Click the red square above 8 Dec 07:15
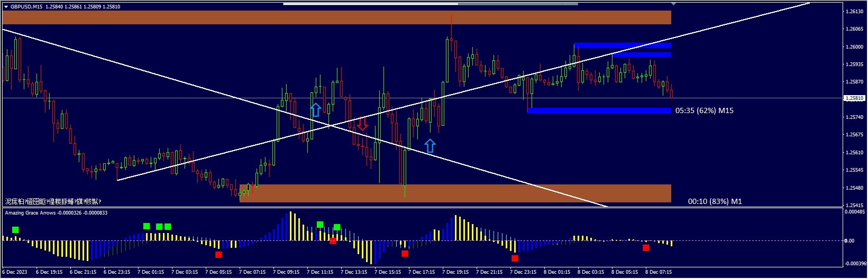 click(646, 247)
